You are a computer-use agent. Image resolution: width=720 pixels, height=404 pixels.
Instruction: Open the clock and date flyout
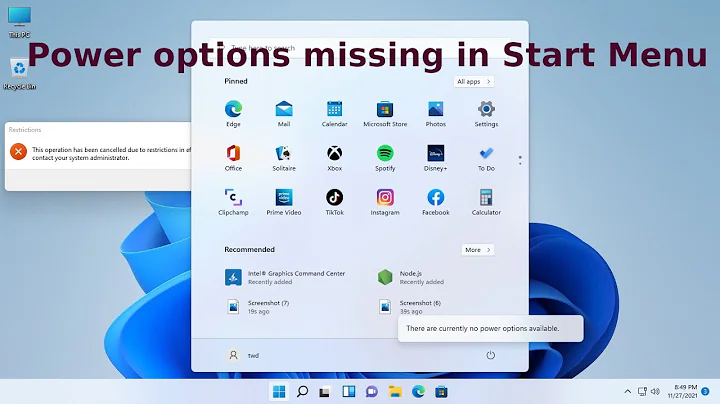682,392
